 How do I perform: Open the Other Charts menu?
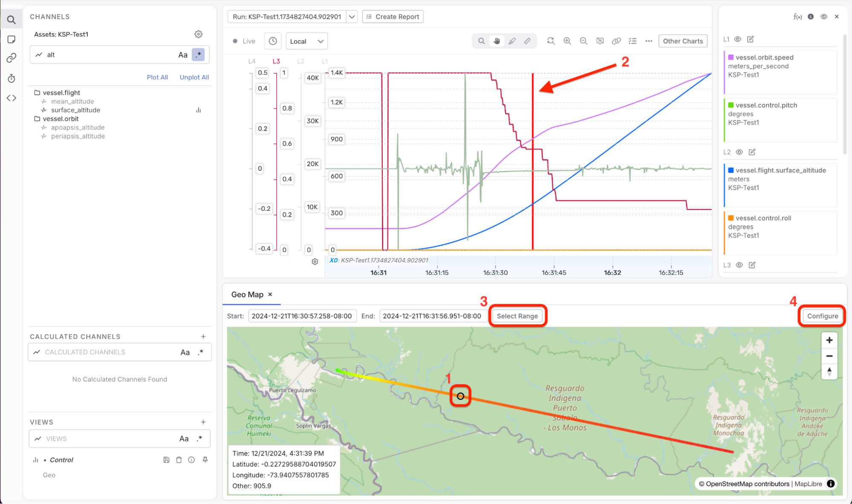click(x=683, y=41)
